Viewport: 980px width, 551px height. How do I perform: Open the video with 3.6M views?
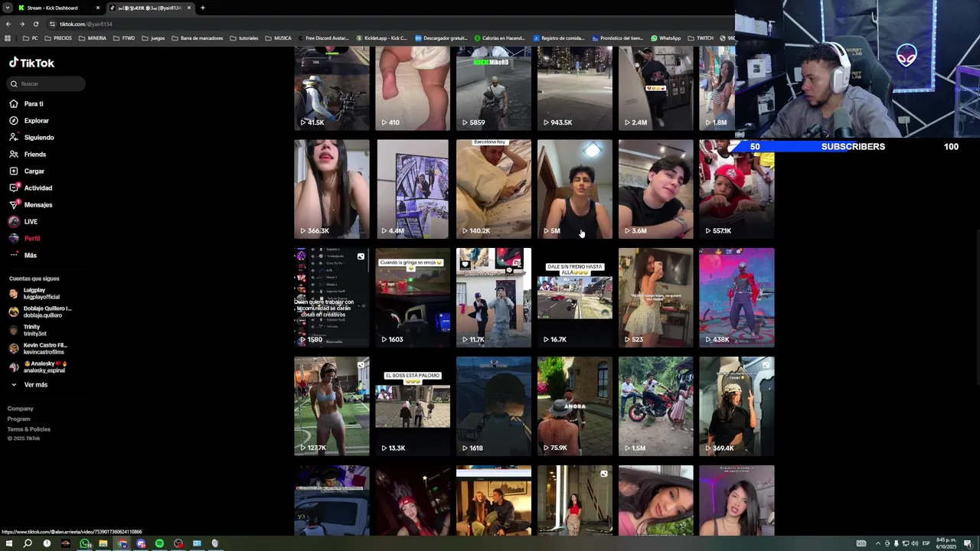point(655,189)
